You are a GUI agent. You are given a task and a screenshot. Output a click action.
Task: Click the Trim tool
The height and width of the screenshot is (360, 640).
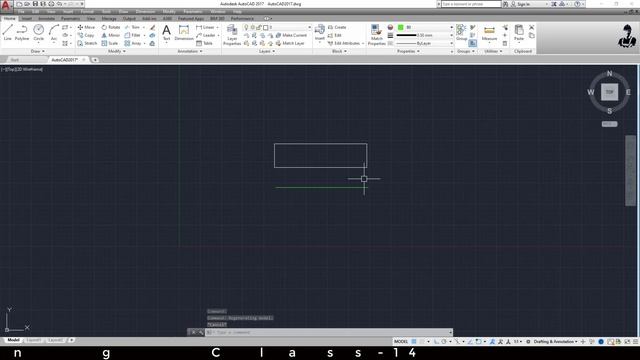click(132, 27)
